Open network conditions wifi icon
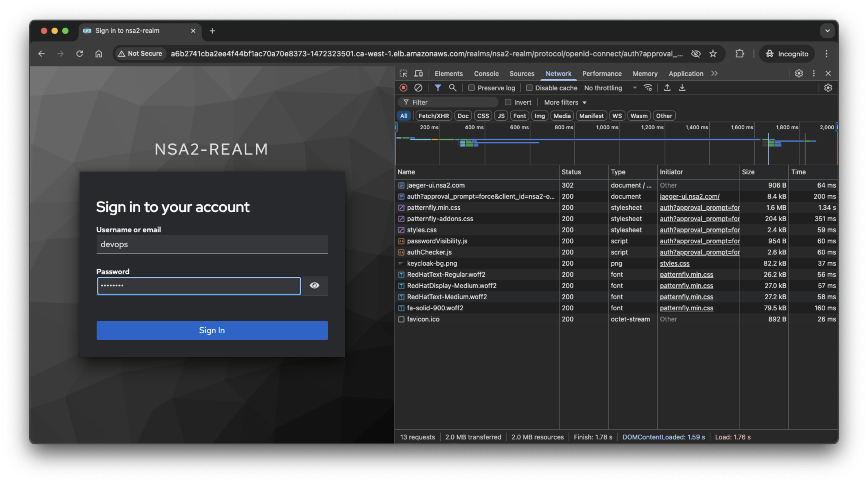 click(x=648, y=88)
